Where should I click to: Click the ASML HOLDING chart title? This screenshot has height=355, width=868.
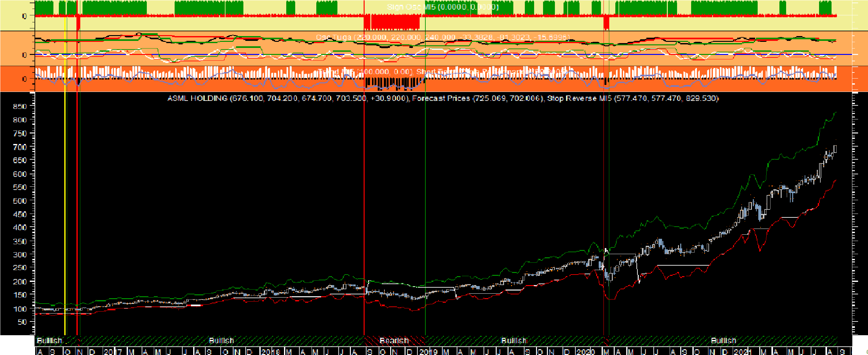tap(197, 98)
